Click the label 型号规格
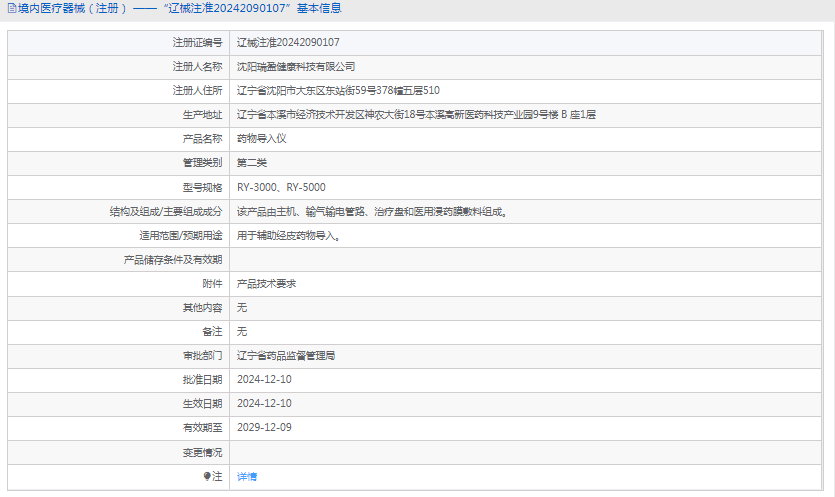Image resolution: width=835 pixels, height=497 pixels. point(202,188)
